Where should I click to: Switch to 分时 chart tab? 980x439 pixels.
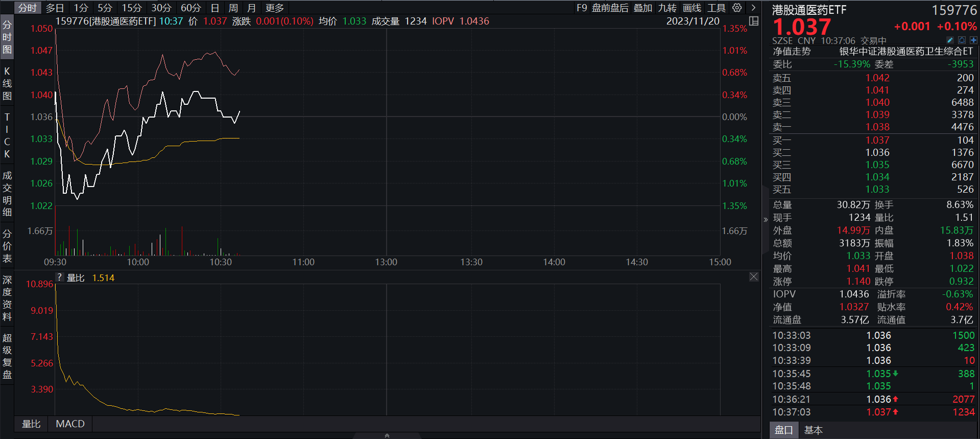click(x=27, y=8)
